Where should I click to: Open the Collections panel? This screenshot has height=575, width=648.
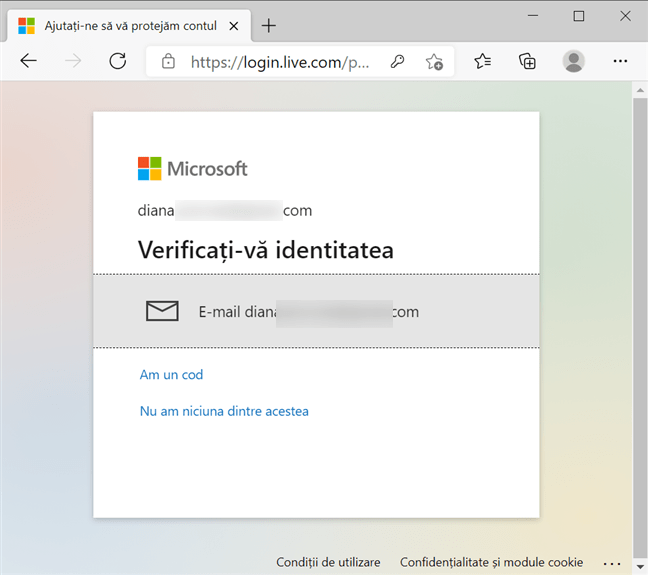tap(527, 61)
